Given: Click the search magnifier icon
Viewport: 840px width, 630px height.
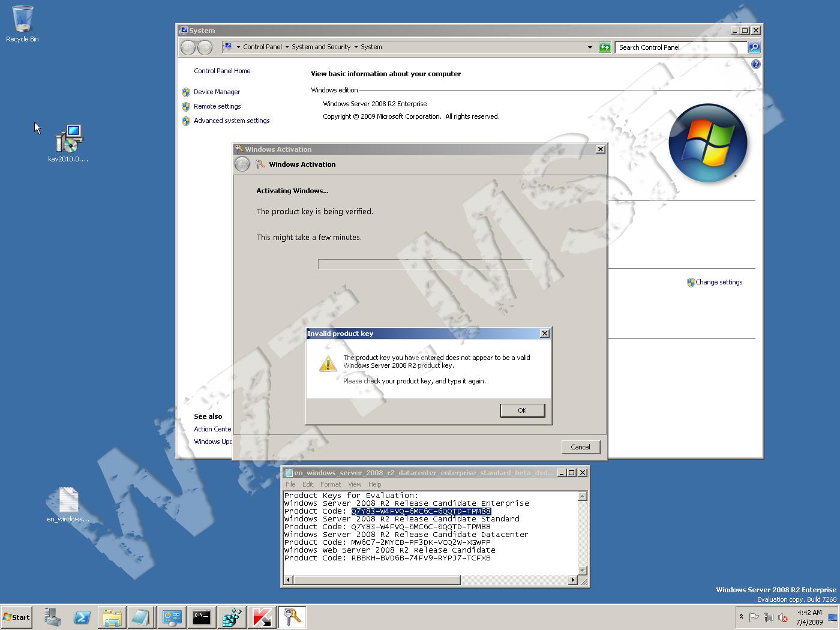Looking at the screenshot, I should click(x=754, y=47).
